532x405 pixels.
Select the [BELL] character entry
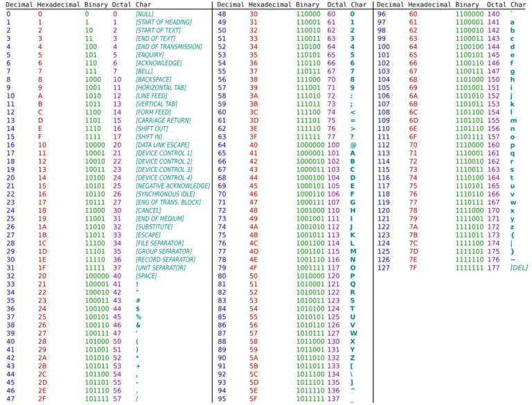[x=145, y=71]
